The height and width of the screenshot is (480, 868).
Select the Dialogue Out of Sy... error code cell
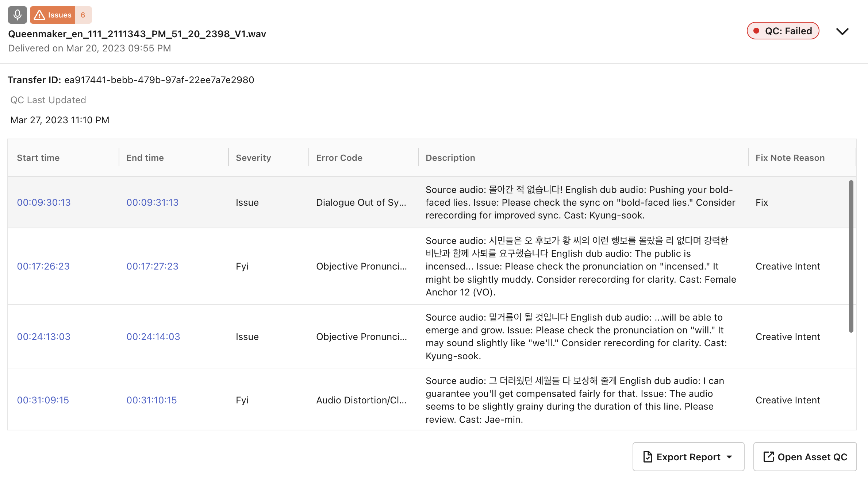361,202
